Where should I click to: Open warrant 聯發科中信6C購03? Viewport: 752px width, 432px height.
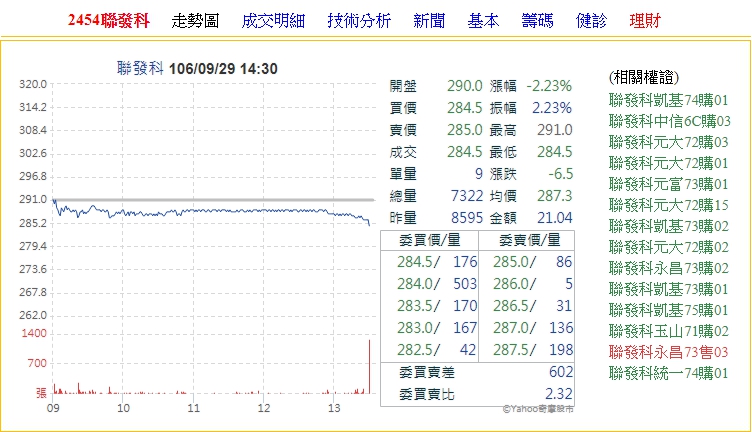tap(670, 121)
